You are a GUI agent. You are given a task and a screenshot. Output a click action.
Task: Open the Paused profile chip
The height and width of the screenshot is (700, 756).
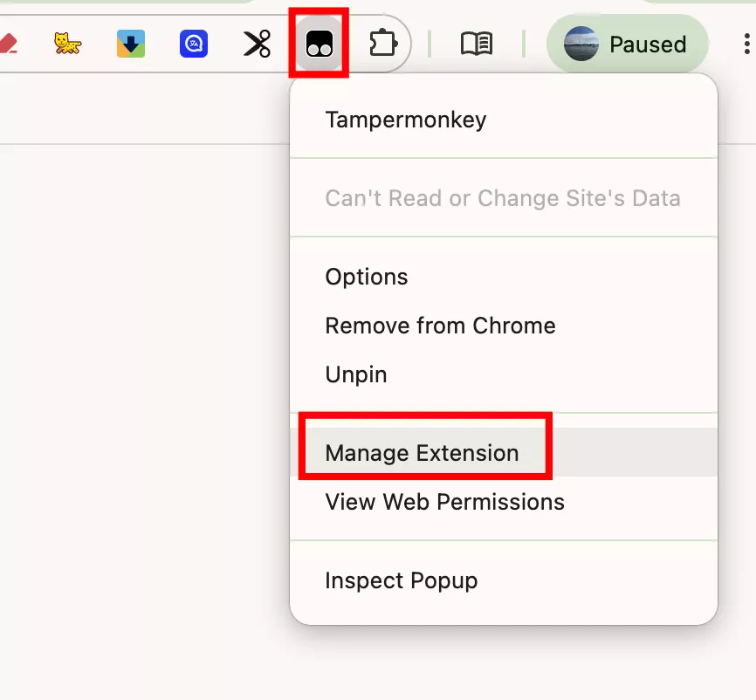(628, 44)
